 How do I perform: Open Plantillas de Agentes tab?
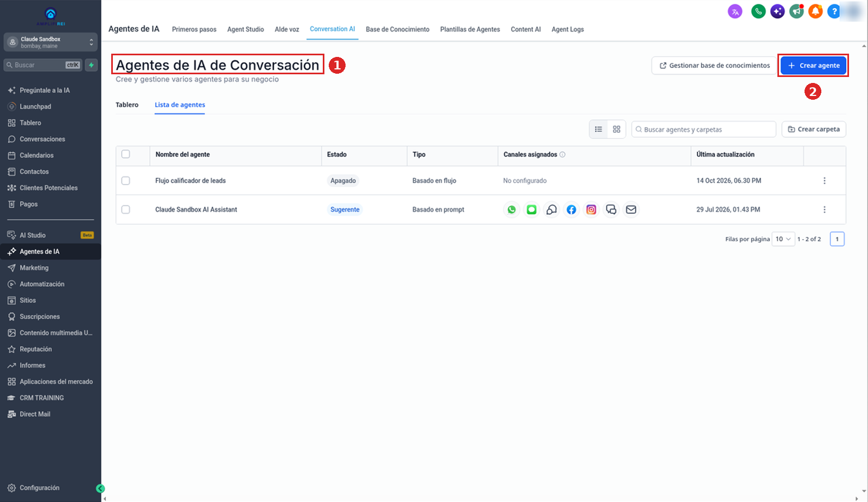(470, 30)
